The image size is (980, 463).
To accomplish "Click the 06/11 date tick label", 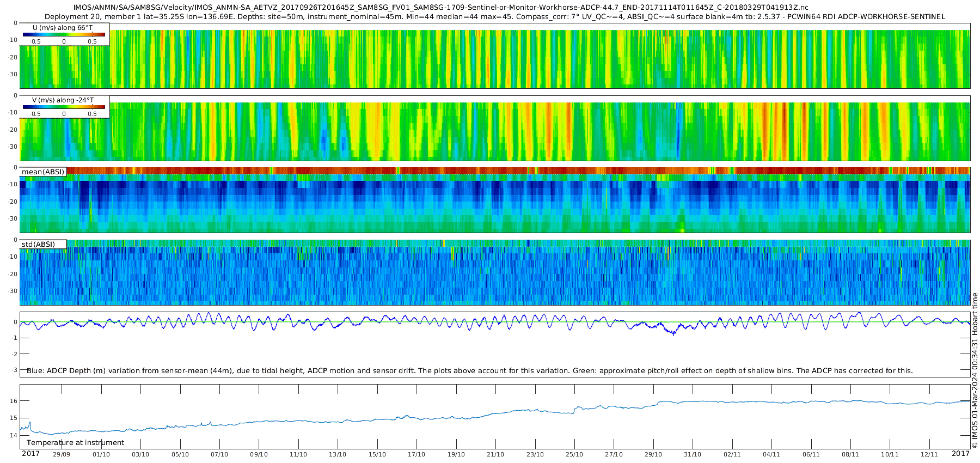I will point(811,454).
